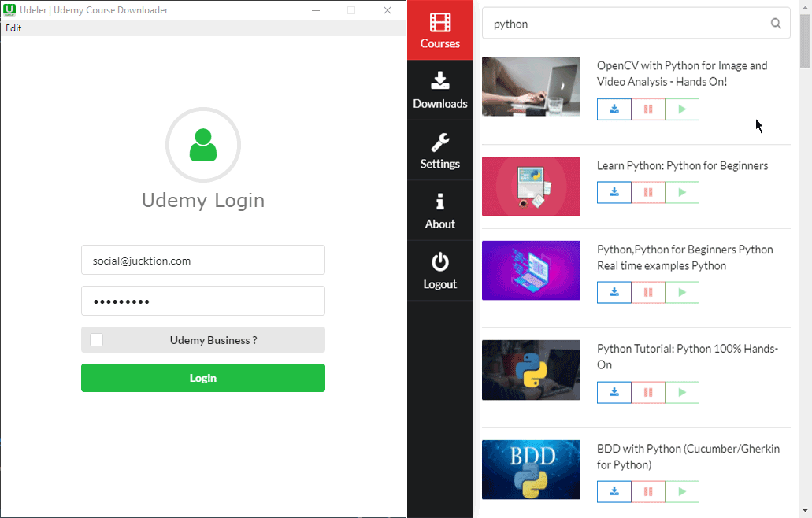This screenshot has height=518, width=812.
Task: Enable the Udemy Business checkbox
Action: (x=96, y=339)
